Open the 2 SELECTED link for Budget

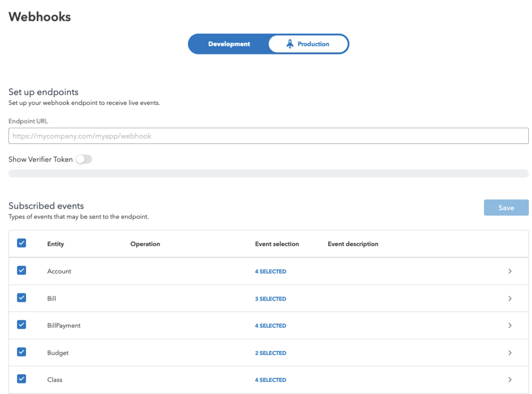tap(271, 352)
